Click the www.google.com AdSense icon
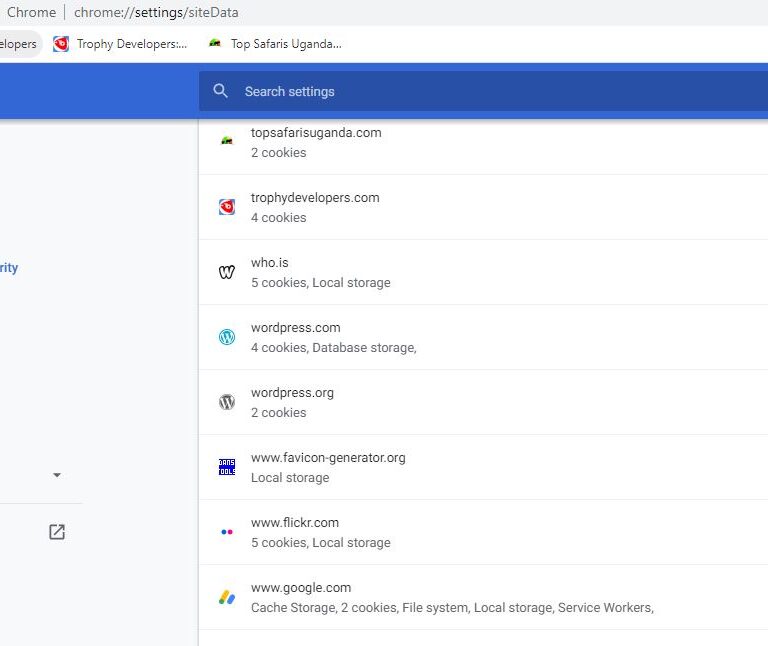This screenshot has height=646, width=768. [227, 597]
